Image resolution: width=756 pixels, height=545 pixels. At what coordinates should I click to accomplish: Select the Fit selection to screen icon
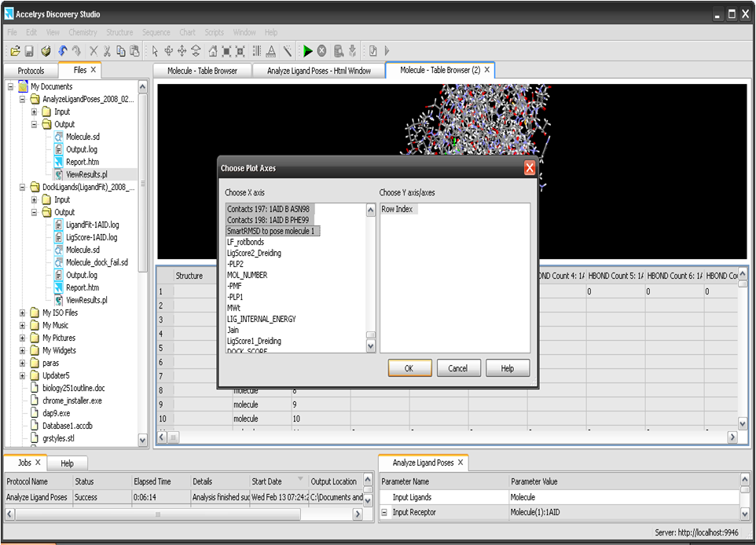tap(240, 50)
